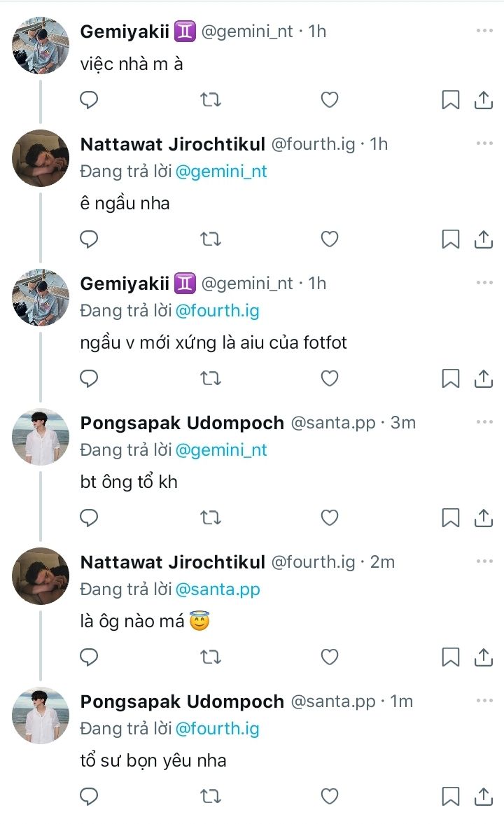Share the "bt ông tổ kh" tweet
This screenshot has height=824, width=504.
pos(484,518)
